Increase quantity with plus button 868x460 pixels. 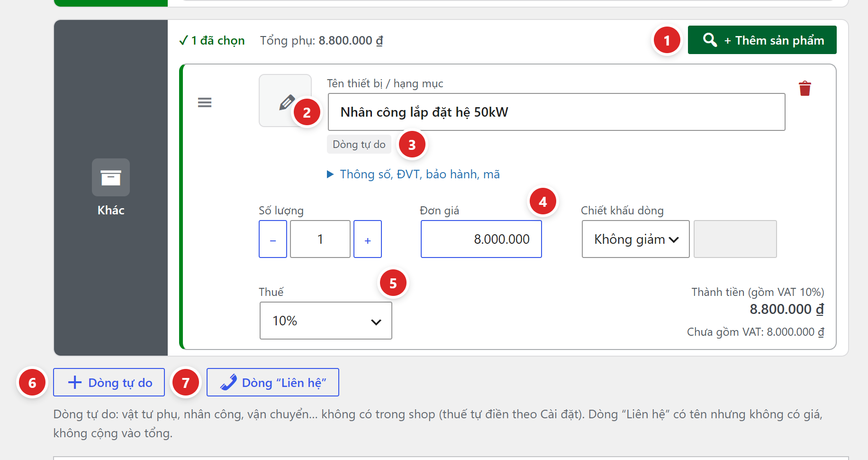click(x=368, y=239)
